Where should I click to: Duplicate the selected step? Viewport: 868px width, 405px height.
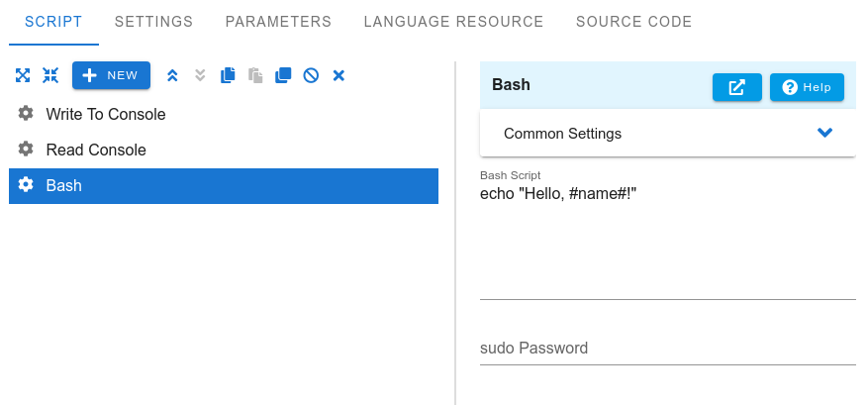(x=283, y=75)
